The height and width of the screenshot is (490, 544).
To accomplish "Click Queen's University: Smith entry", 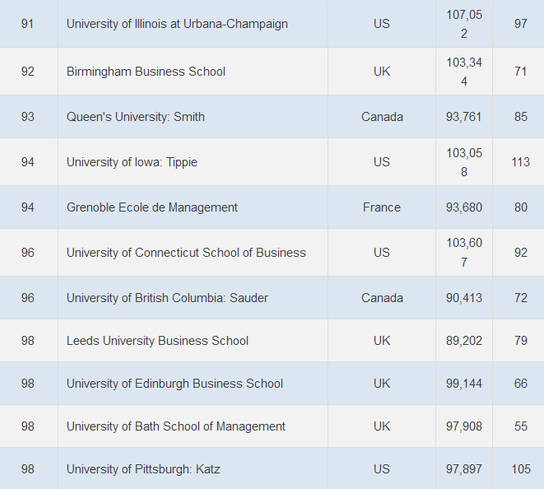I will [x=135, y=117].
